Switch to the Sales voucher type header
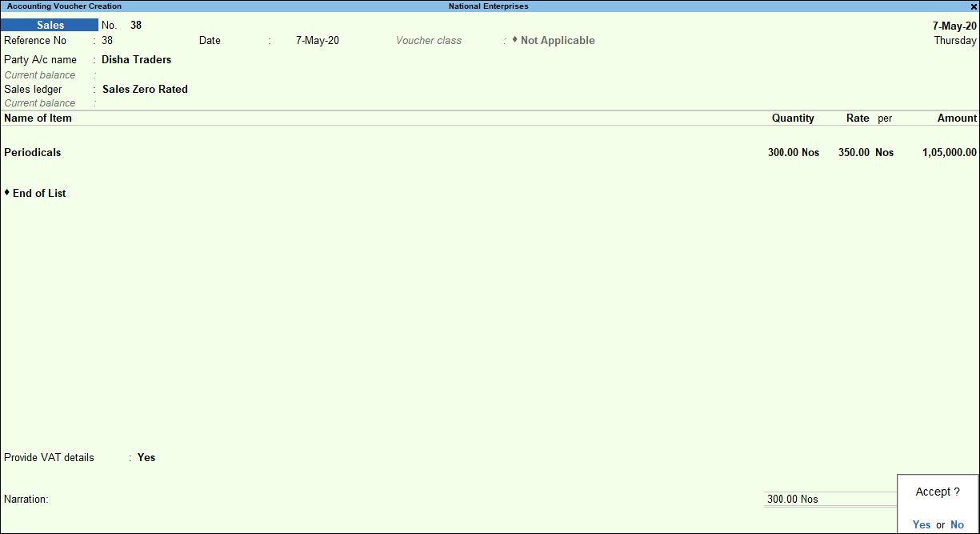This screenshot has height=534, width=980. click(48, 24)
